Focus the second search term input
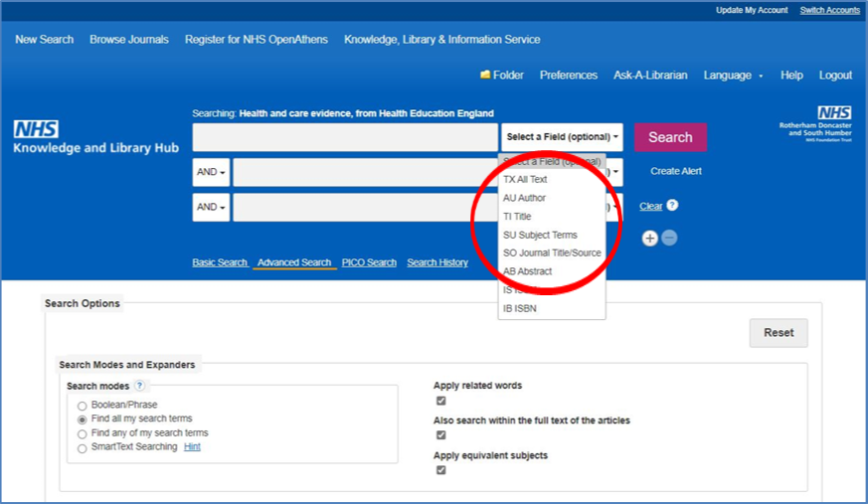Image resolution: width=868 pixels, height=504 pixels. point(365,172)
